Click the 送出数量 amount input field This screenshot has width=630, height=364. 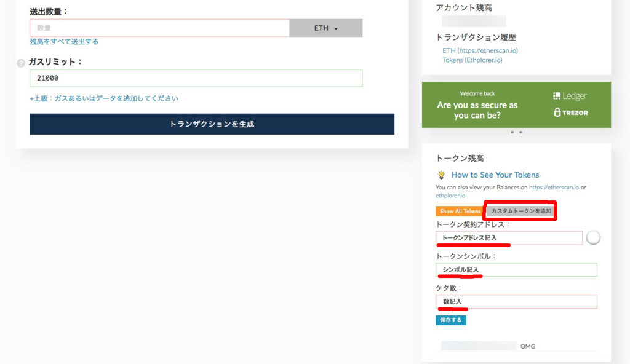tap(159, 28)
